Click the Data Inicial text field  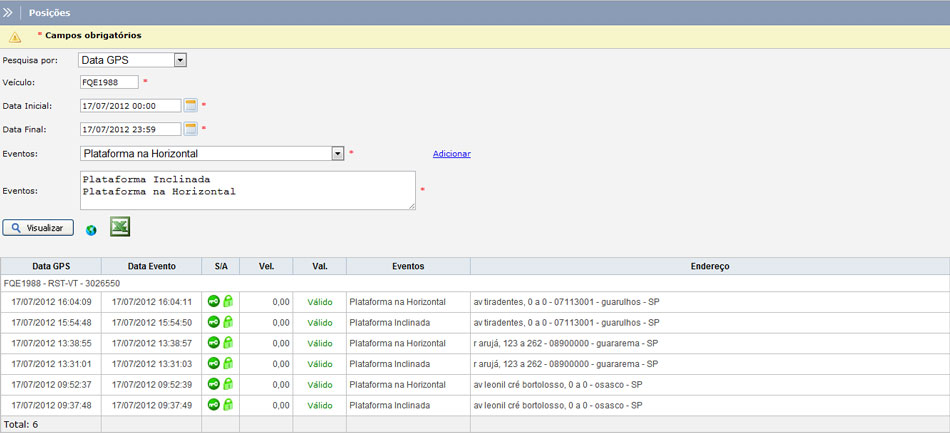[130, 105]
